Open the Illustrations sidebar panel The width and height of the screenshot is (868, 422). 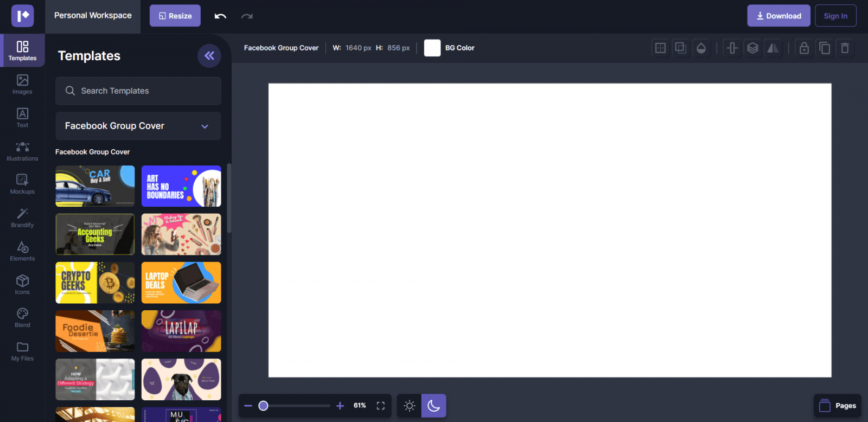pos(22,151)
